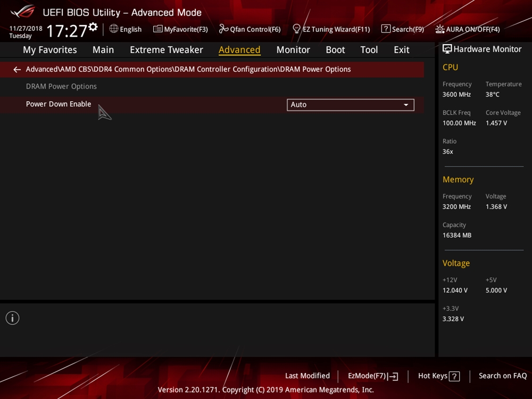
Task: Click the back arrow in breadcrumb bar
Action: 17,70
